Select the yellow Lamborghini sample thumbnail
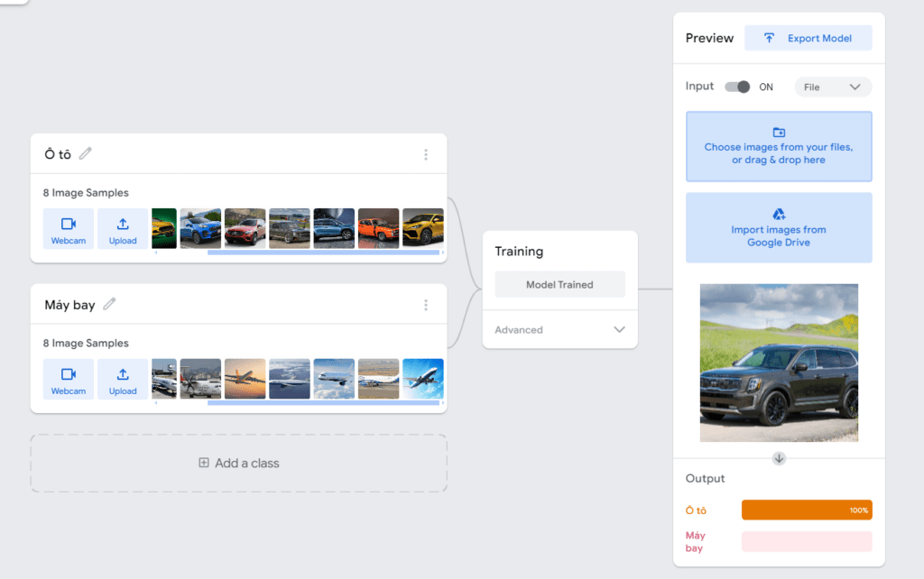 coord(423,228)
